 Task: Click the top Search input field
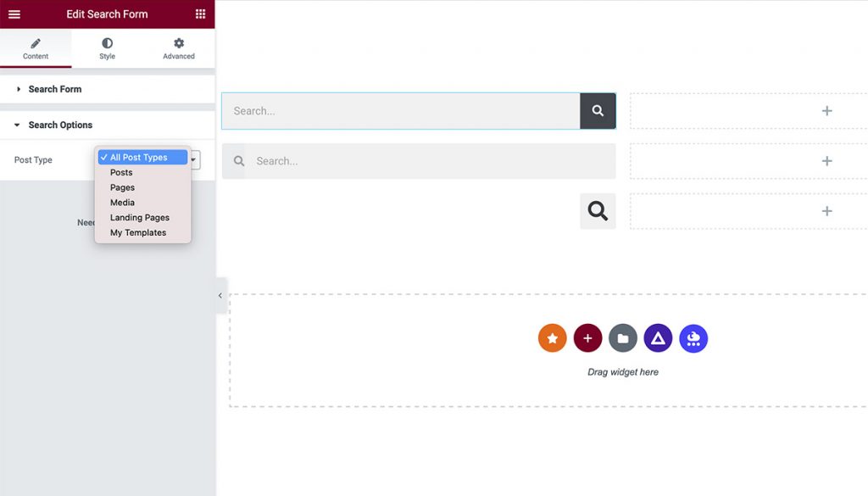point(400,111)
